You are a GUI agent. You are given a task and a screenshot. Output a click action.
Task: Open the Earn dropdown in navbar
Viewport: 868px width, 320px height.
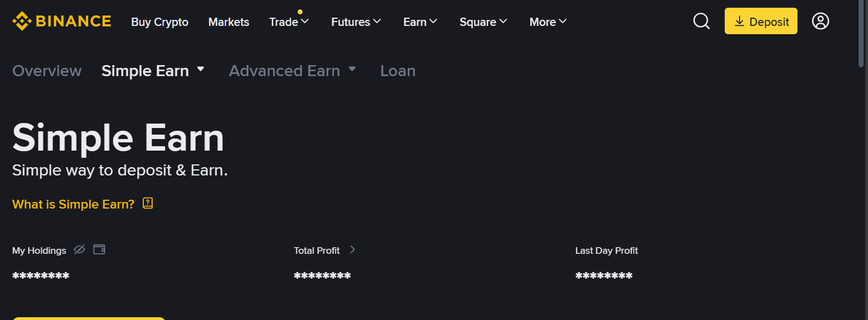click(420, 22)
